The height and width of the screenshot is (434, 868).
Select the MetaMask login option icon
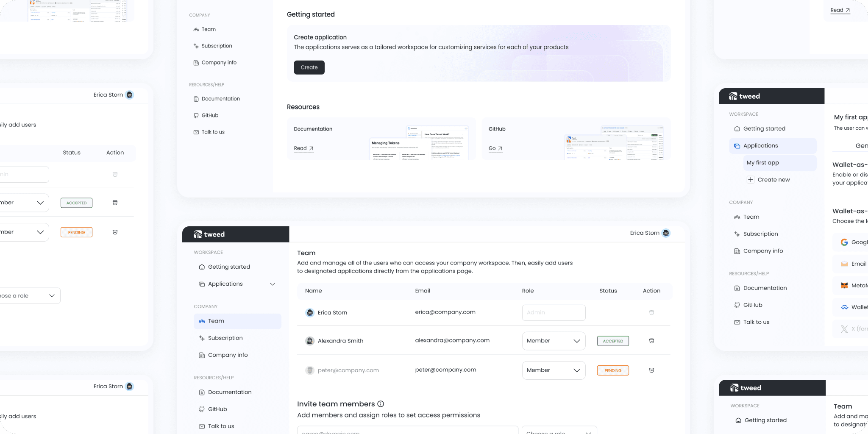coord(845,285)
